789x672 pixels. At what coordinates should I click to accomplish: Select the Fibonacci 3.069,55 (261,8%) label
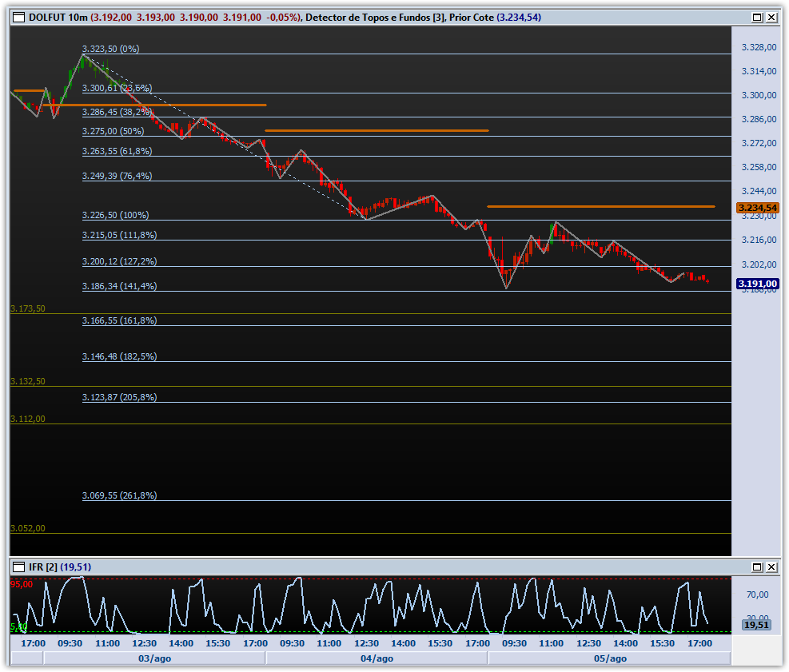coord(120,496)
